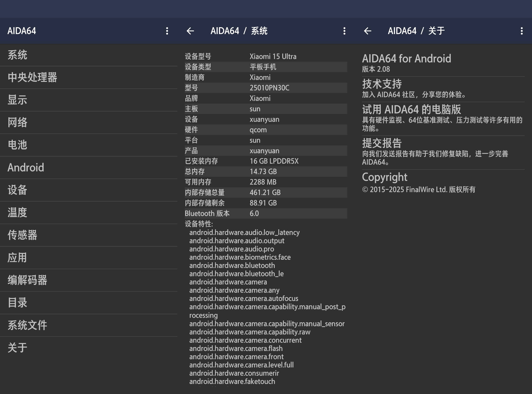Click android.hardware.audio.output feature
532x394 pixels.
[x=237, y=241]
